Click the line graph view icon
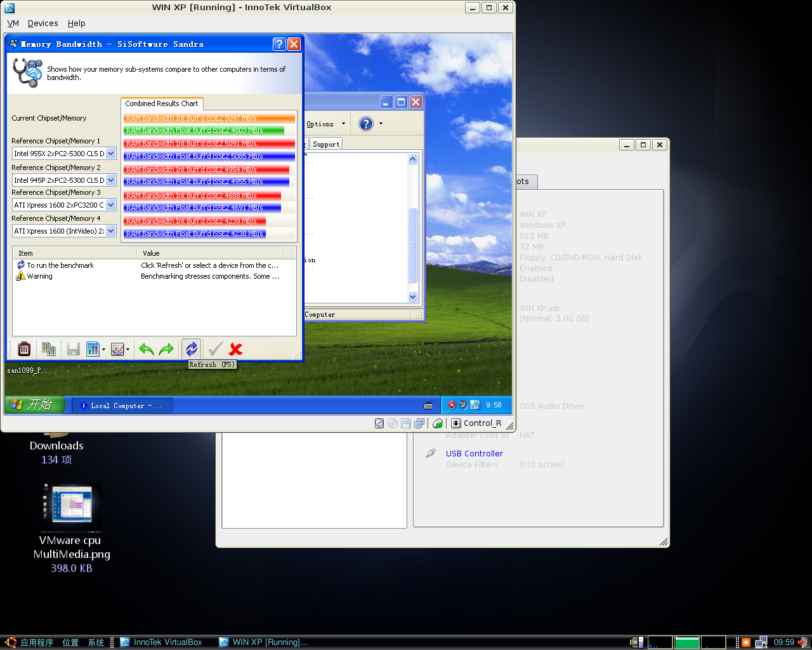 pyautogui.click(x=117, y=349)
